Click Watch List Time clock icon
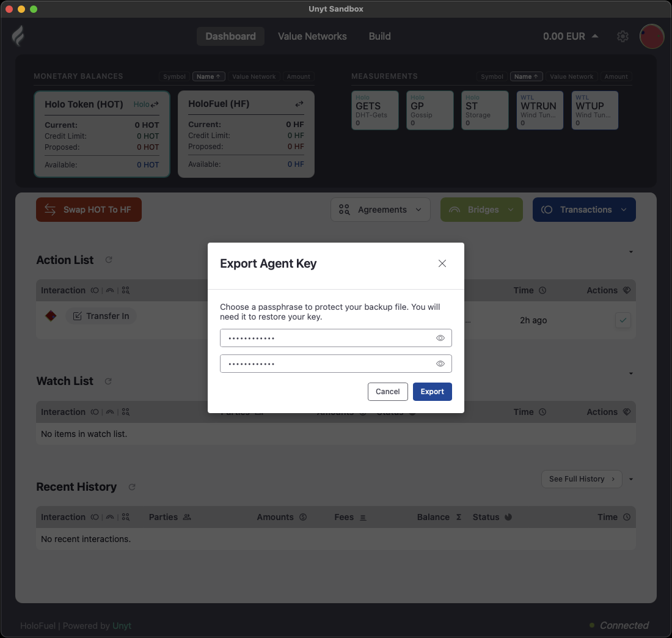This screenshot has height=638, width=672. pyautogui.click(x=542, y=412)
